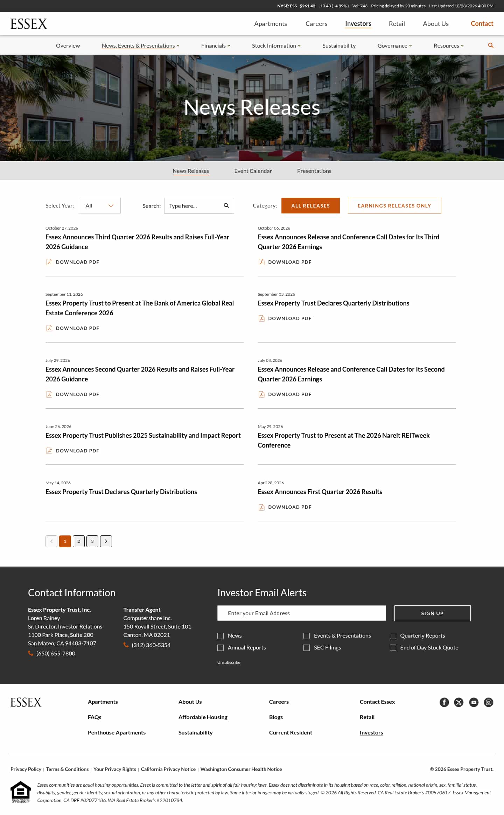Screen dimensions: 504x815
Task: Click the Sign Up button
Action: pyautogui.click(x=432, y=613)
